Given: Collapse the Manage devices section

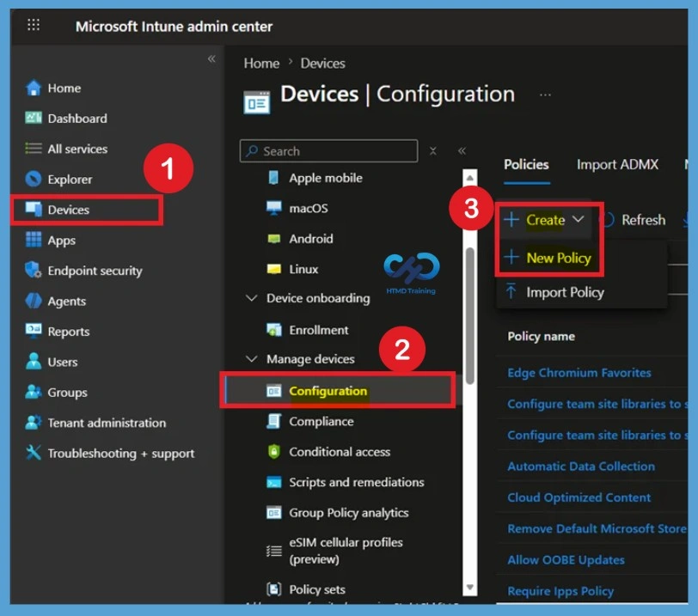Looking at the screenshot, I should tap(252, 358).
